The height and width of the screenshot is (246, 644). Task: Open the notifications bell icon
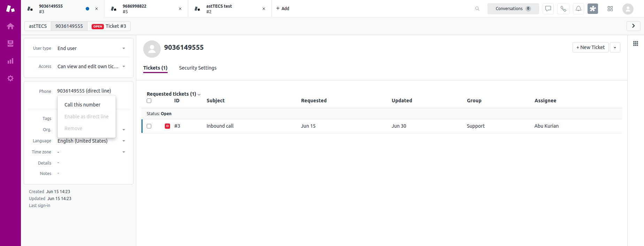[x=578, y=9]
